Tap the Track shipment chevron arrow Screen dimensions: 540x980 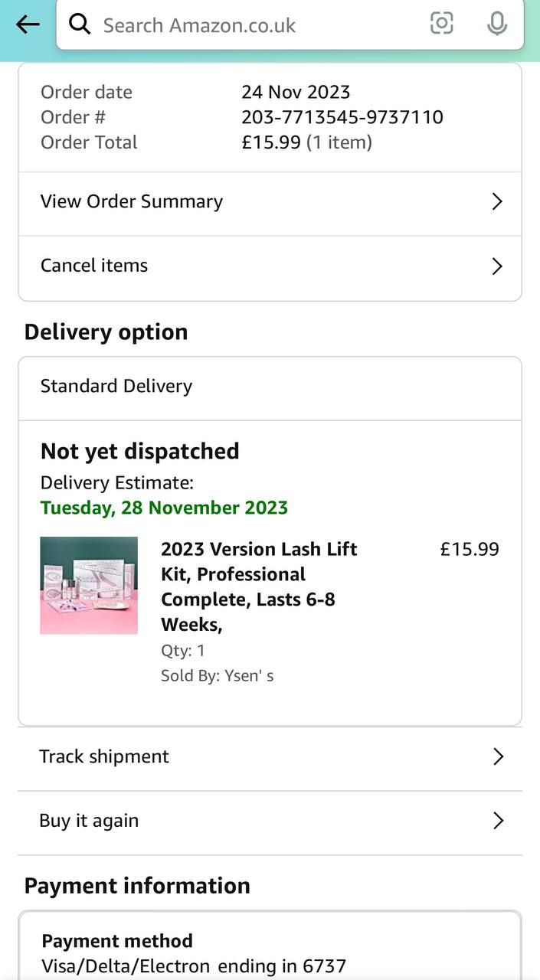[498, 757]
